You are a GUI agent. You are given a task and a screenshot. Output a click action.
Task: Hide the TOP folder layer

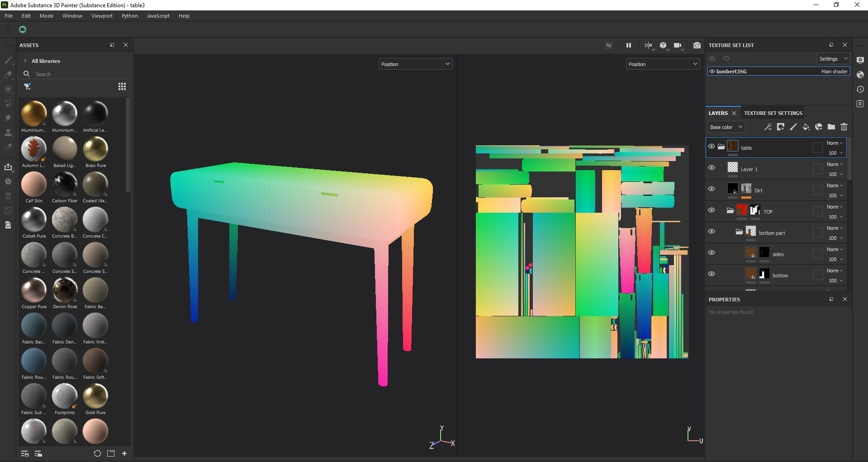[711, 210]
